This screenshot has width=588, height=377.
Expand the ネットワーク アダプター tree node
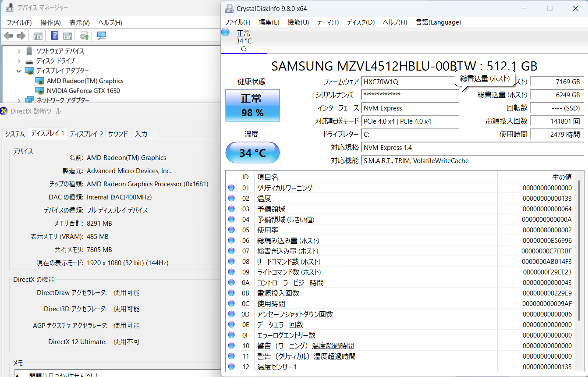(x=19, y=100)
